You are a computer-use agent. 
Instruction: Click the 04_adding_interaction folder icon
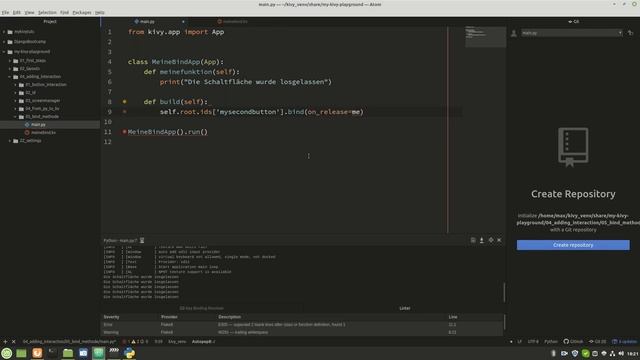pos(16,77)
